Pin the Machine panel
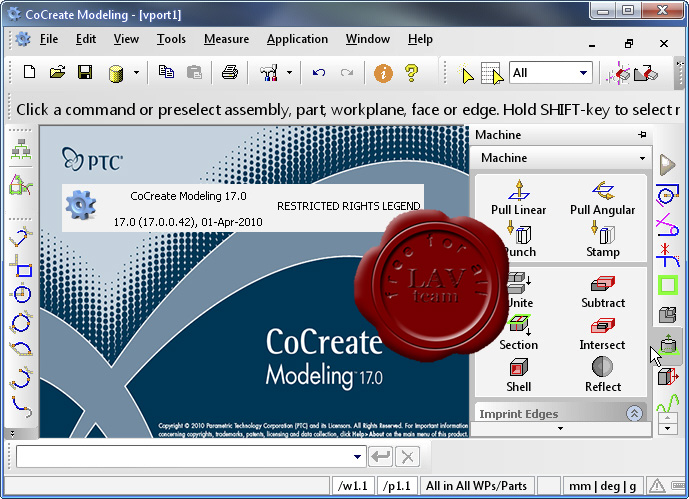689x499 pixels. coord(642,134)
